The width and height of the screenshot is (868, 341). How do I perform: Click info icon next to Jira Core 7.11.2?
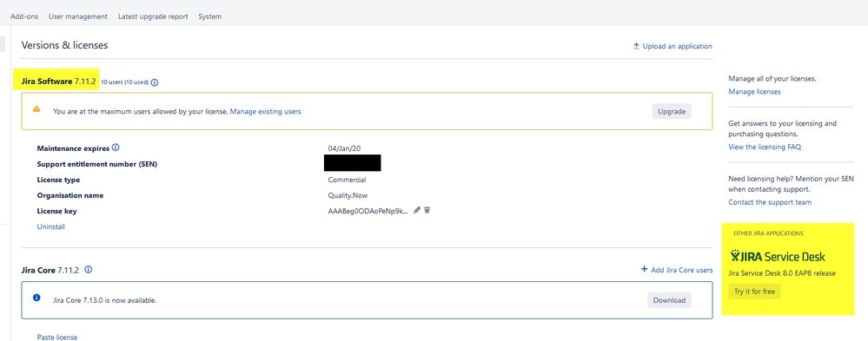(x=88, y=270)
